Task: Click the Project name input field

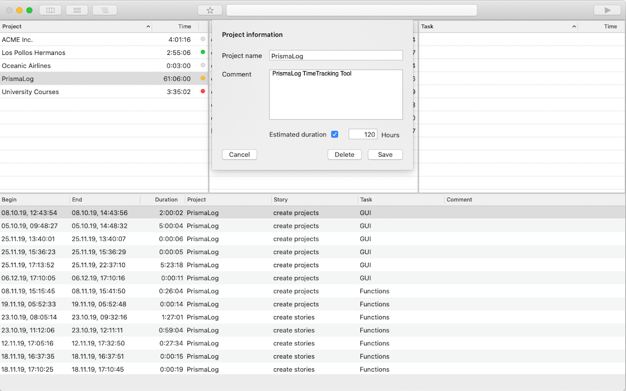Action: click(336, 56)
